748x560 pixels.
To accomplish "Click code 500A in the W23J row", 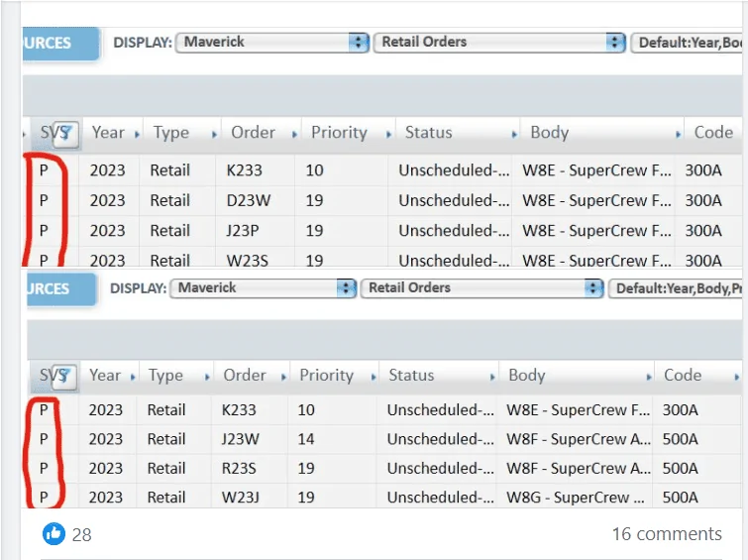I will [x=681, y=498].
